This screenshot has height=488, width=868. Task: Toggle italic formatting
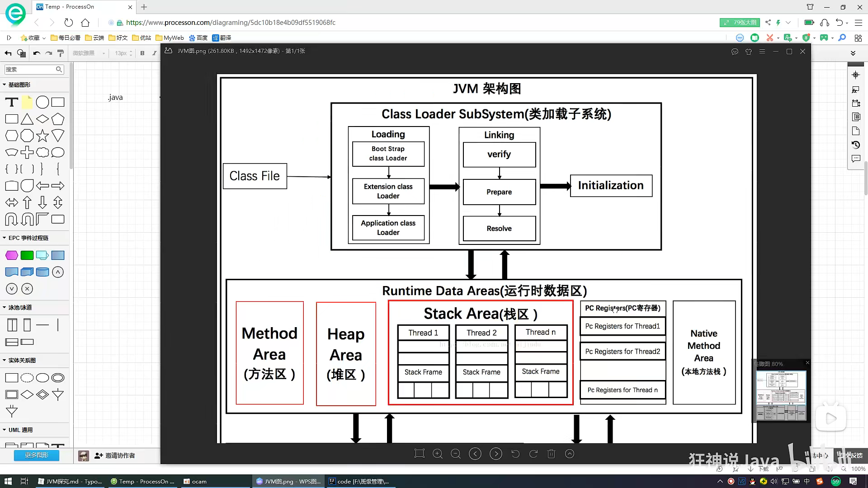(x=154, y=53)
